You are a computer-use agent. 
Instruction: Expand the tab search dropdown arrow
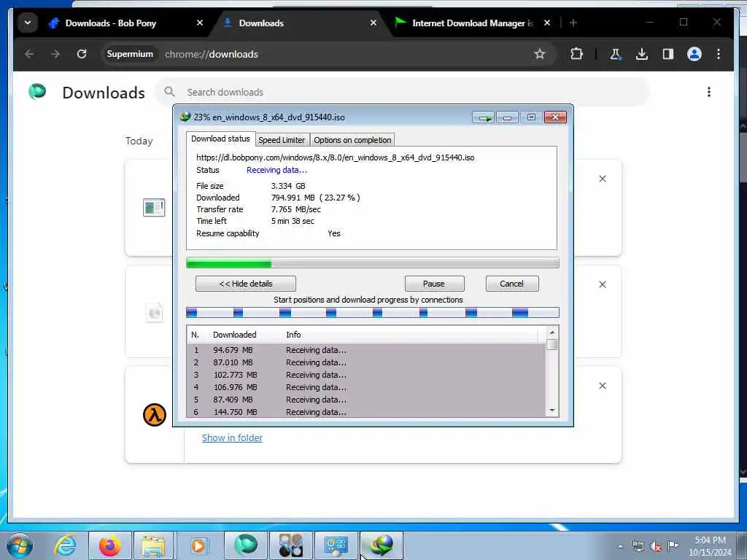coord(28,23)
